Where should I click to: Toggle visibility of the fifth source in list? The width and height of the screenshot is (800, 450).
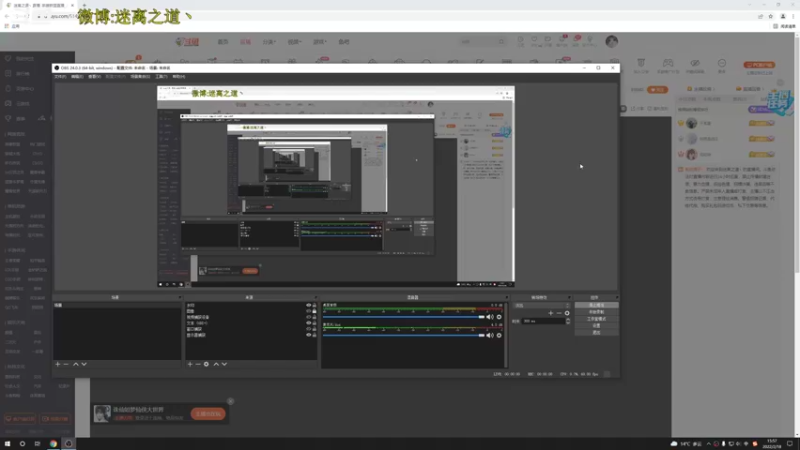309,329
